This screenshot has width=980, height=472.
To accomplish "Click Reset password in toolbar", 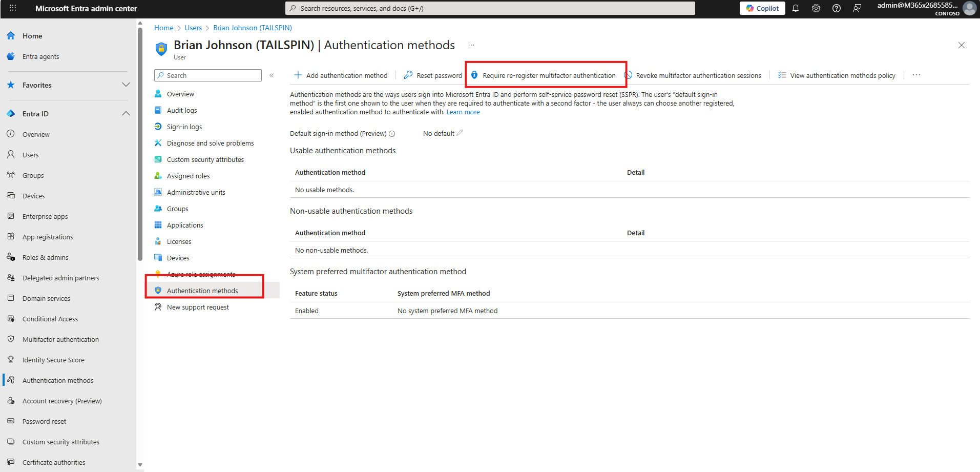I will click(x=433, y=75).
